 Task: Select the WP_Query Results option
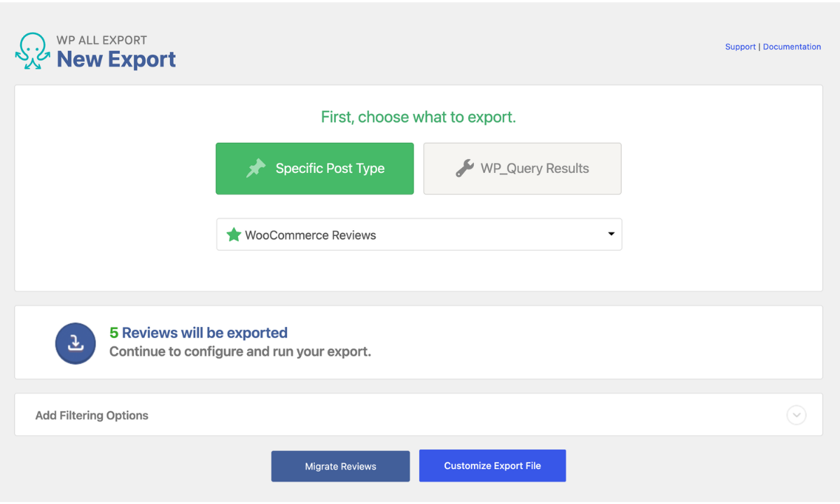[x=522, y=169]
